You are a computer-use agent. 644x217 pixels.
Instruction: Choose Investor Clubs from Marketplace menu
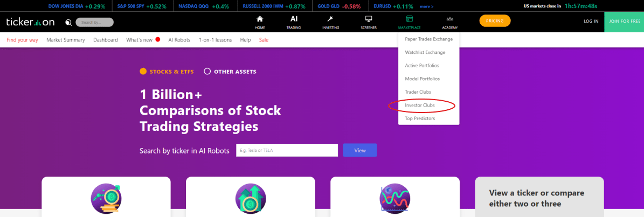(420, 106)
